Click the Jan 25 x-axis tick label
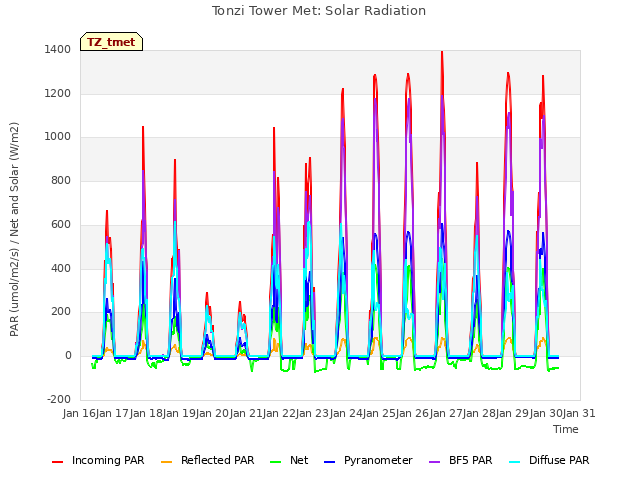640x480 pixels. pyautogui.click(x=380, y=413)
